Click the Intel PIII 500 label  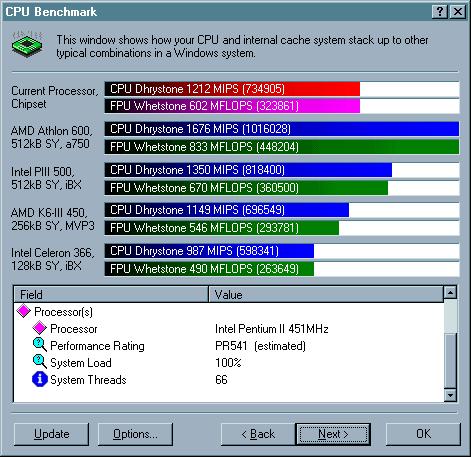pyautogui.click(x=46, y=178)
